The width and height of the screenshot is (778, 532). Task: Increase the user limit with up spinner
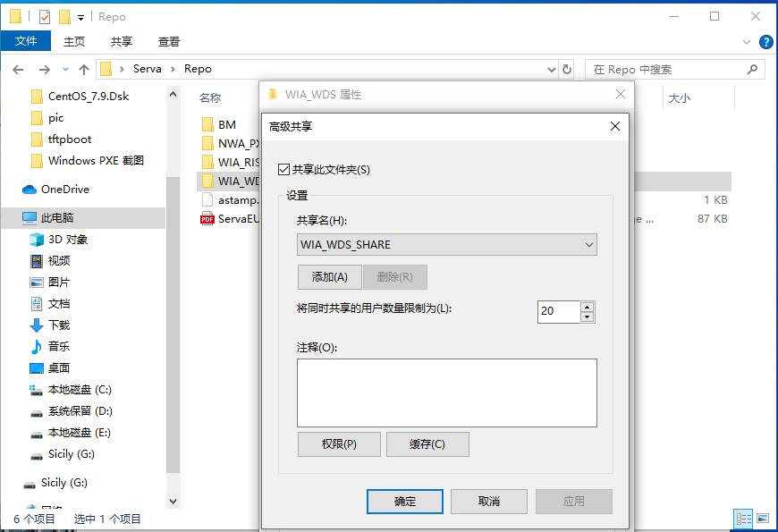587,307
